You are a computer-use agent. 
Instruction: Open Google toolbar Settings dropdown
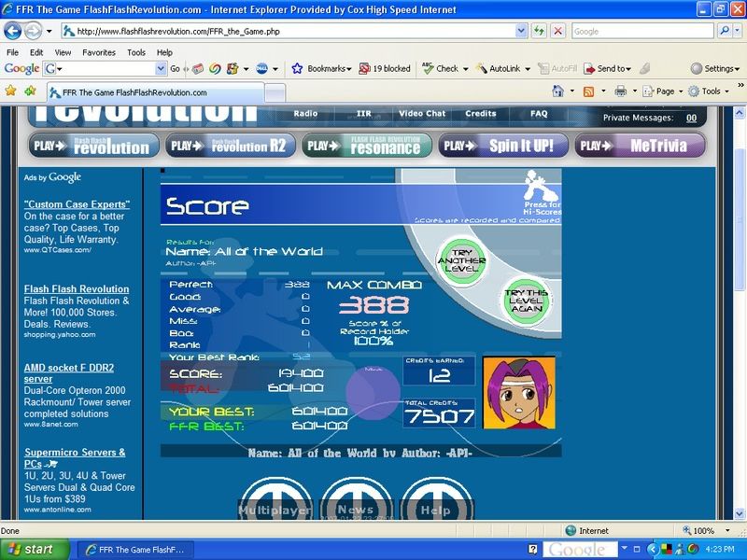point(717,68)
